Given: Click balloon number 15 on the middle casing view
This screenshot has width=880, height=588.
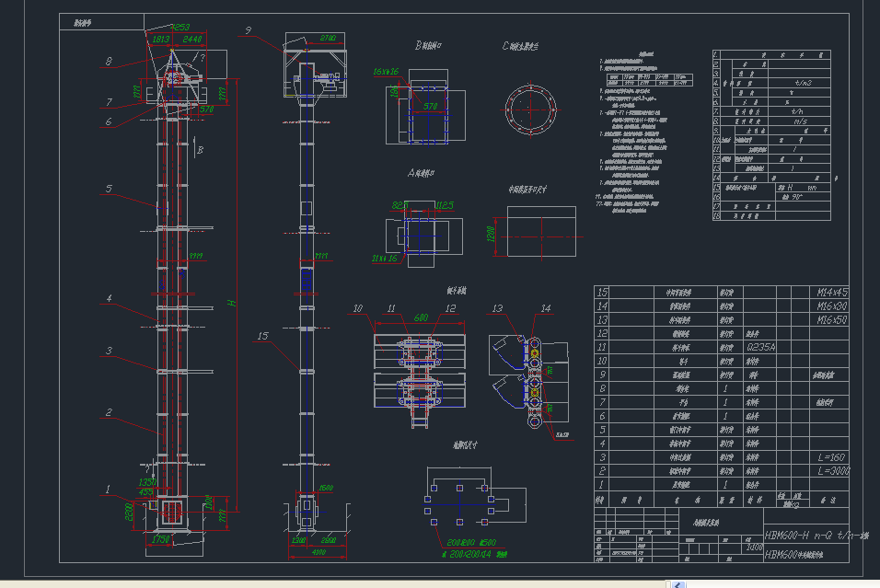Looking at the screenshot, I should pos(263,337).
